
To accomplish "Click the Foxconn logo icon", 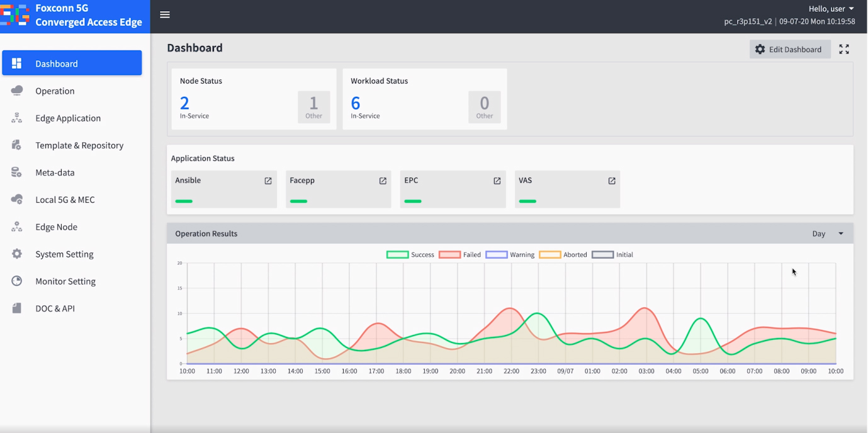I will click(14, 14).
